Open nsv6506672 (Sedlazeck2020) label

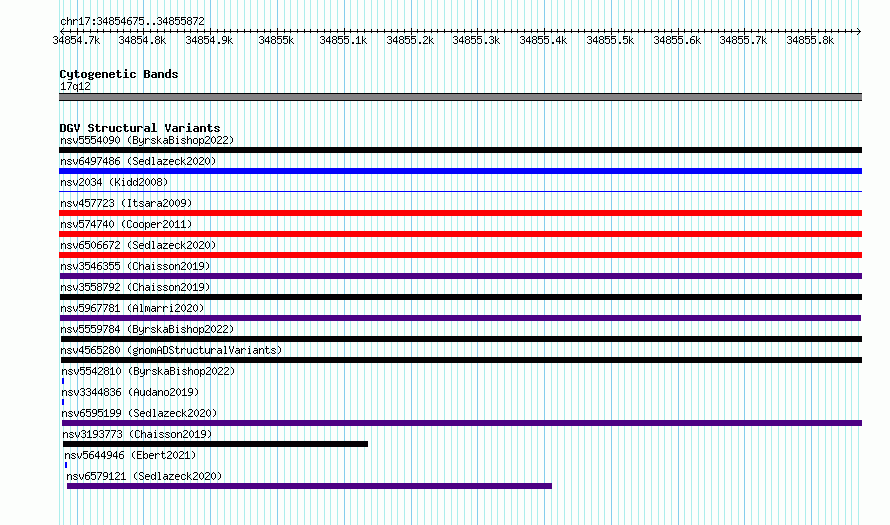pyautogui.click(x=138, y=245)
